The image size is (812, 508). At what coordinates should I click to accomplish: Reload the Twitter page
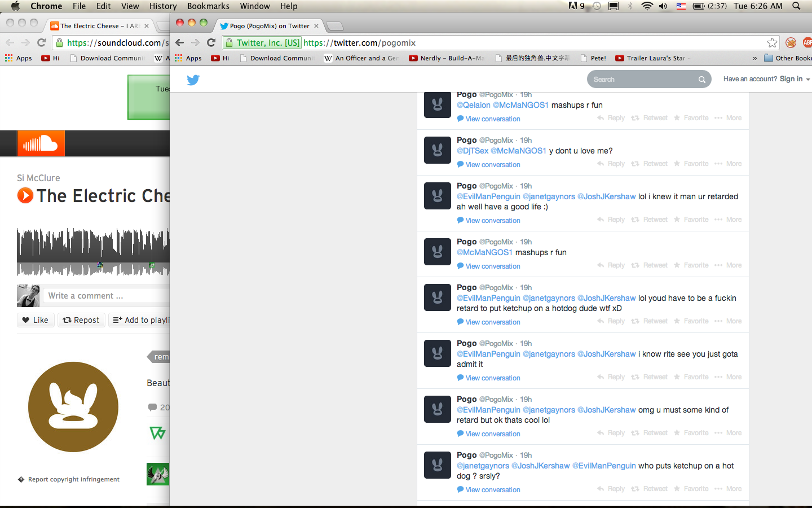point(211,43)
